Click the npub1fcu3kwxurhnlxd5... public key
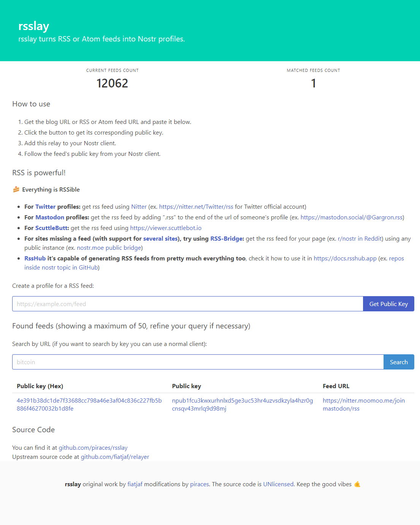Viewport: 420px width, 525px height. (242, 404)
